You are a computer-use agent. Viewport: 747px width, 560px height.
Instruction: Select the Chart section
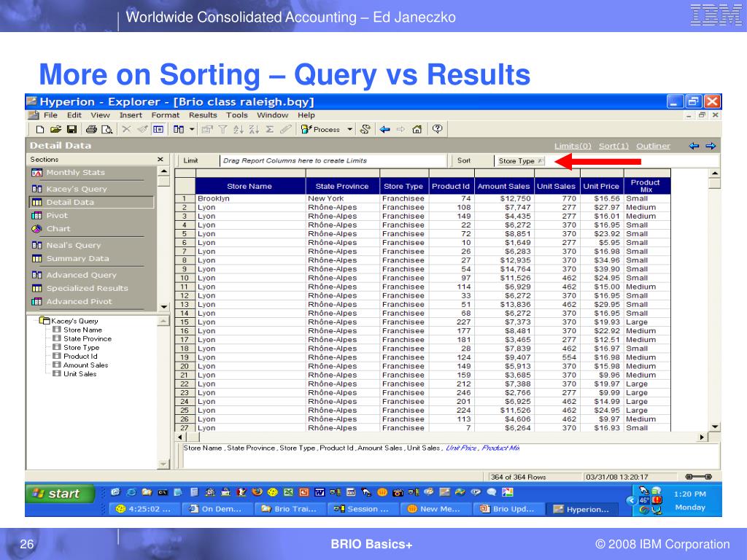coord(58,228)
